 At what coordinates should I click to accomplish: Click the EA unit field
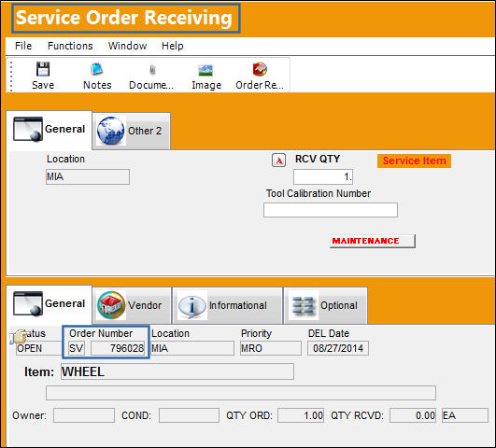tap(464, 415)
